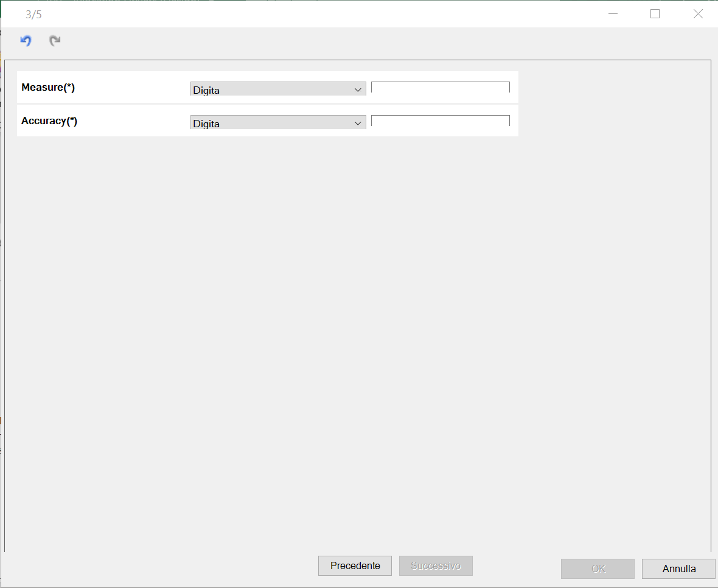The image size is (718, 588).
Task: Go back with the Precedente button
Action: [x=355, y=565]
